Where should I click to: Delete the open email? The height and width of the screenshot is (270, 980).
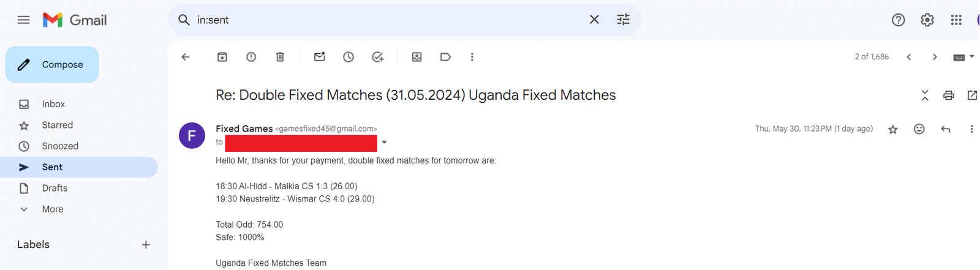280,57
